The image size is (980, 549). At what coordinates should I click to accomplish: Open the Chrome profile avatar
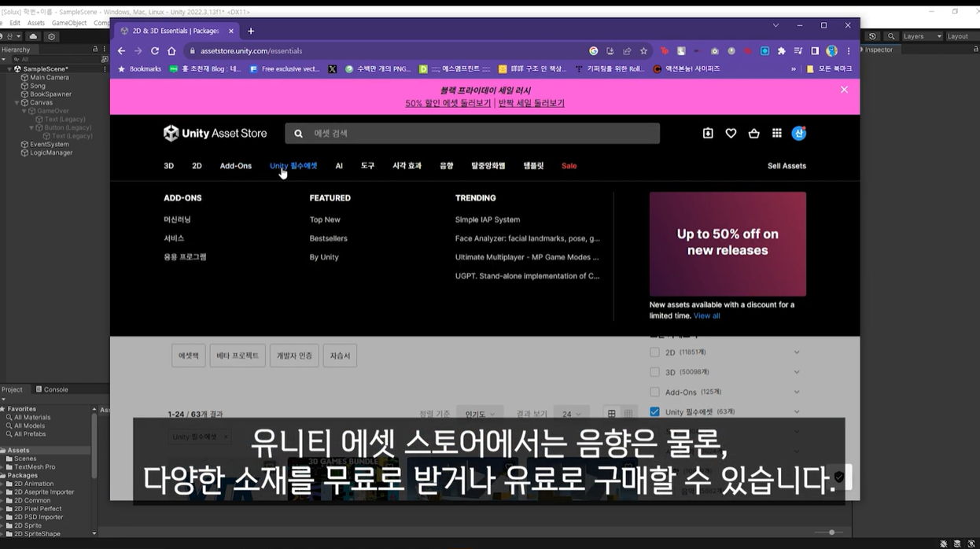[x=831, y=51]
